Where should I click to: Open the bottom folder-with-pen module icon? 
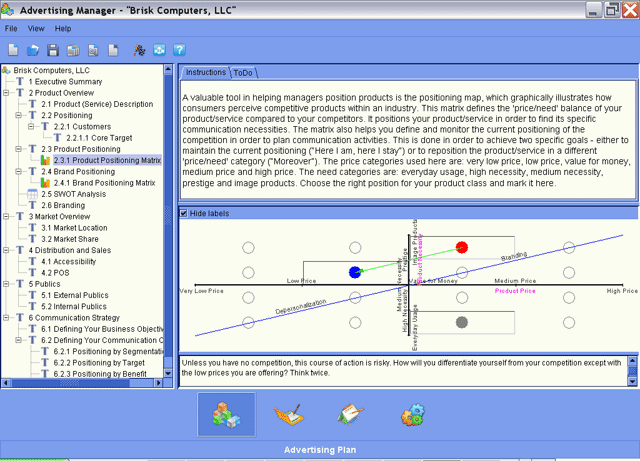pyautogui.click(x=289, y=414)
